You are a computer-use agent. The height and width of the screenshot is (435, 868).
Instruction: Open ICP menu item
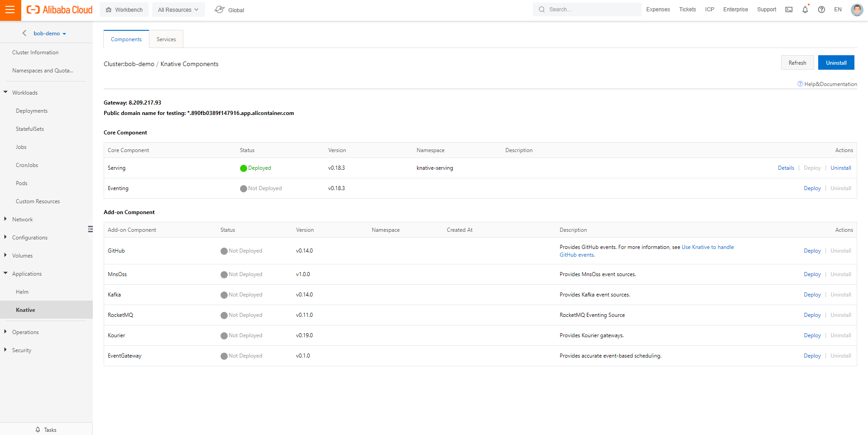[710, 10]
